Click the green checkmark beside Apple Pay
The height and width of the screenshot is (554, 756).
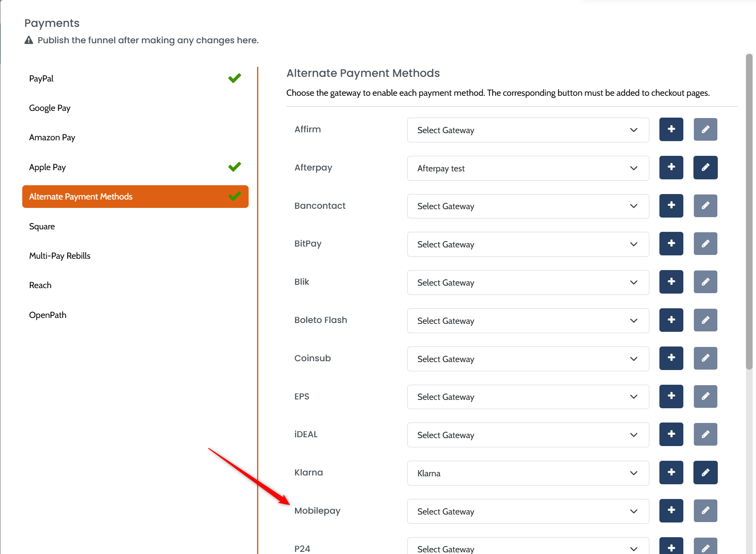click(234, 167)
